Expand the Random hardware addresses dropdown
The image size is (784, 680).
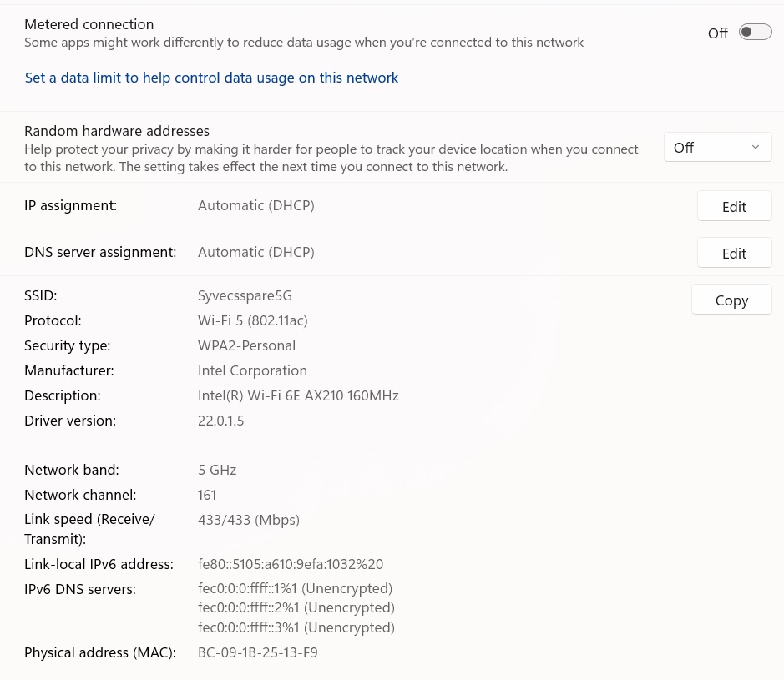(717, 148)
